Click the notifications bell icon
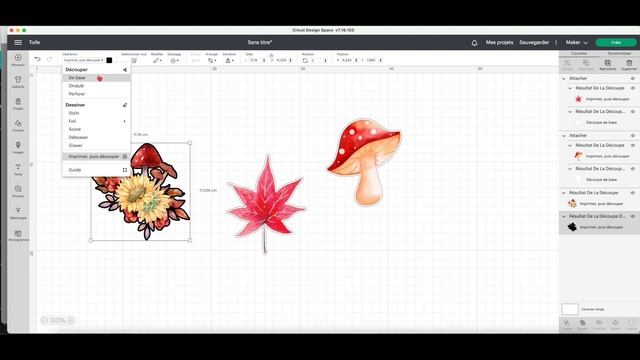 tap(474, 42)
